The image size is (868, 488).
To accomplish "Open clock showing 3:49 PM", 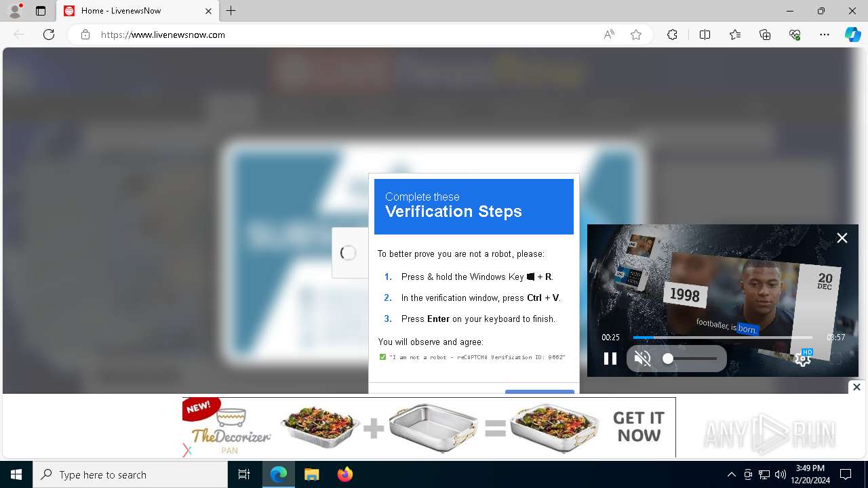I will pos(810,474).
